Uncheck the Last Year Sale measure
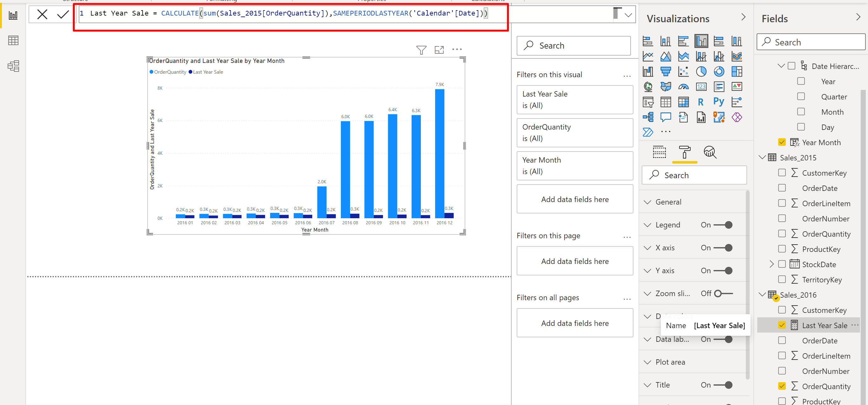Viewport: 868px width, 405px height. (782, 325)
